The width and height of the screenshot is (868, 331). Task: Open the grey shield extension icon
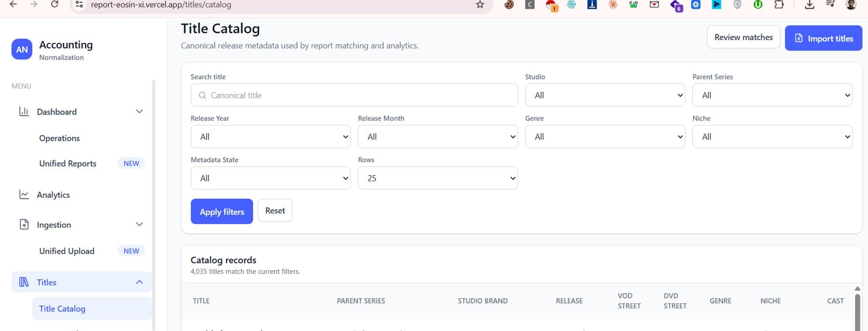[737, 5]
